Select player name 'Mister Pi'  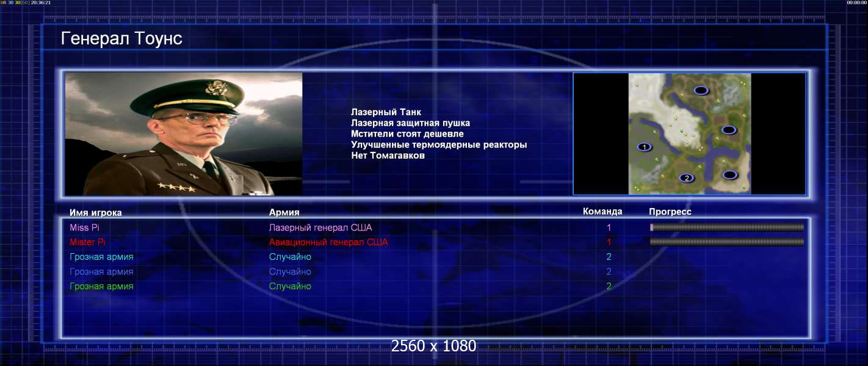tap(88, 242)
